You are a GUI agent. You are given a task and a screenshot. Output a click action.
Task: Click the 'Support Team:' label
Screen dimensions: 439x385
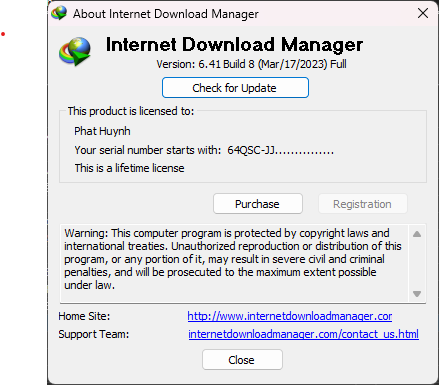94,334
